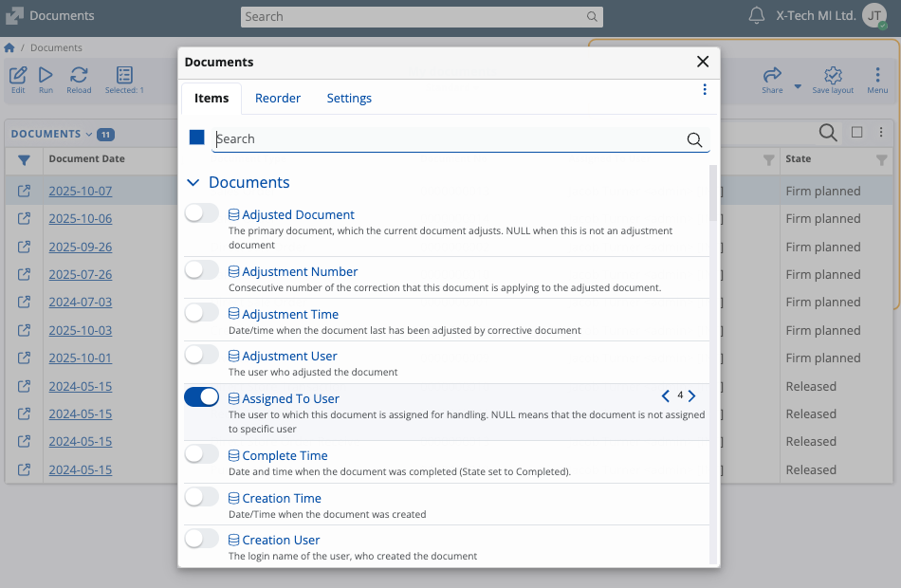
Task: Move Assigned To User right with arrow
Action: tap(692, 395)
